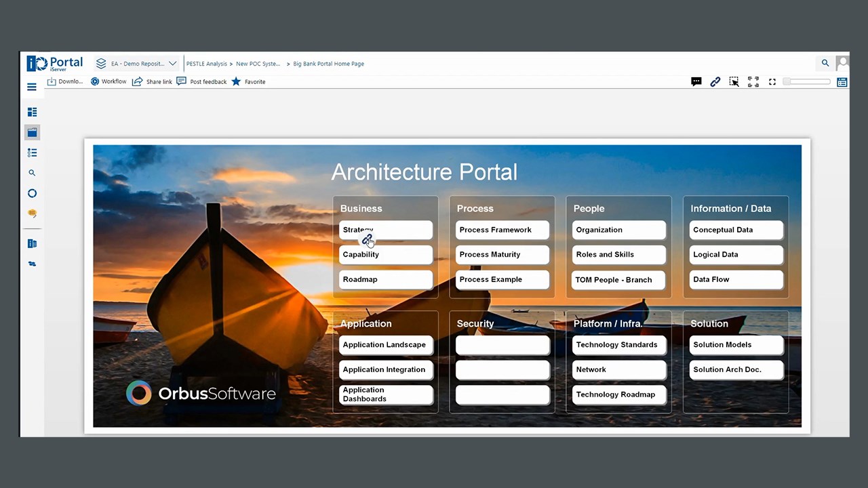Click the search icon in the left sidebar

pos(32,173)
